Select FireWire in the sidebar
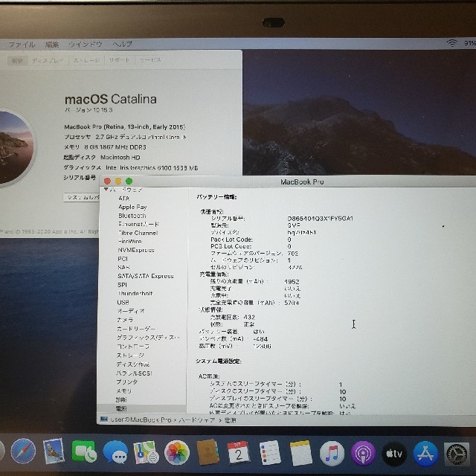This screenshot has width=476, height=476. click(130, 241)
